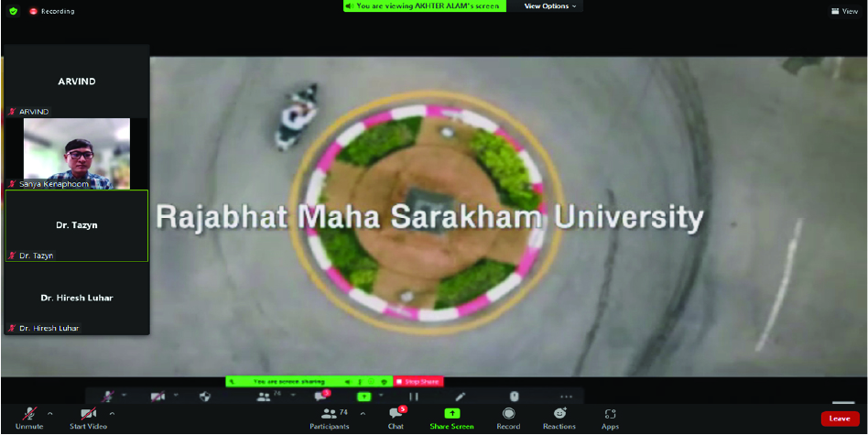Screen dimensions: 868x435
Task: Click the green encryption shield icon
Action: coord(14,11)
